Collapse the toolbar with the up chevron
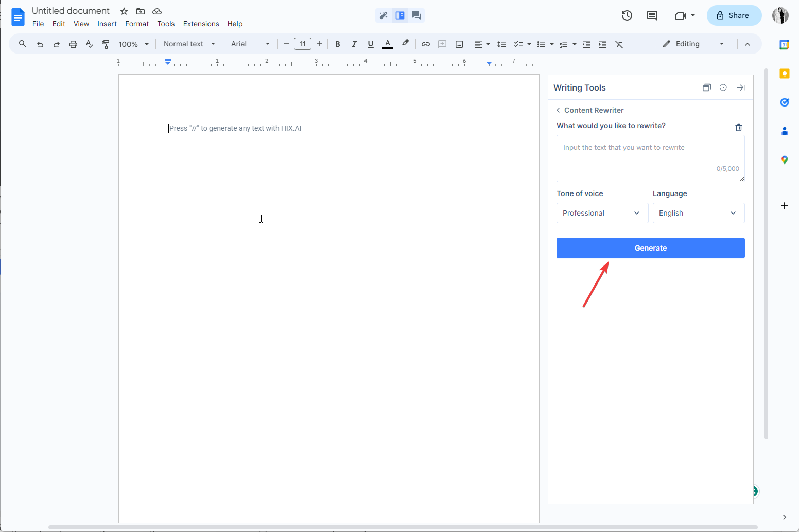Viewport: 799px width, 532px height. pyautogui.click(x=748, y=44)
